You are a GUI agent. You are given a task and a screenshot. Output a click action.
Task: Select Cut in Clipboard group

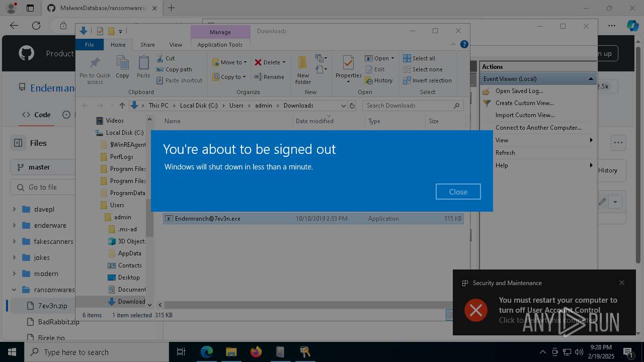tap(166, 58)
